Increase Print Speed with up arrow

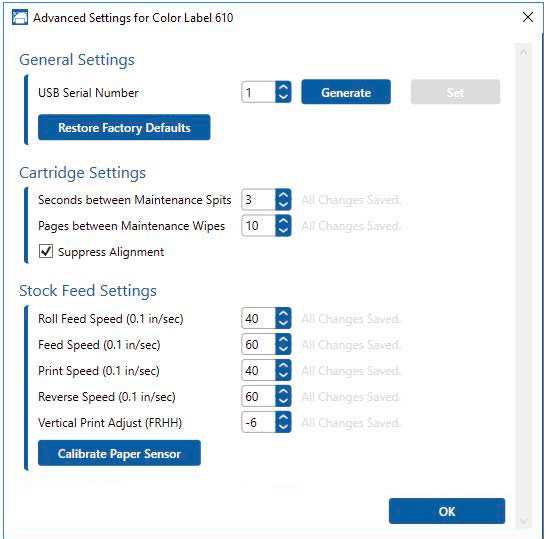tap(283, 365)
